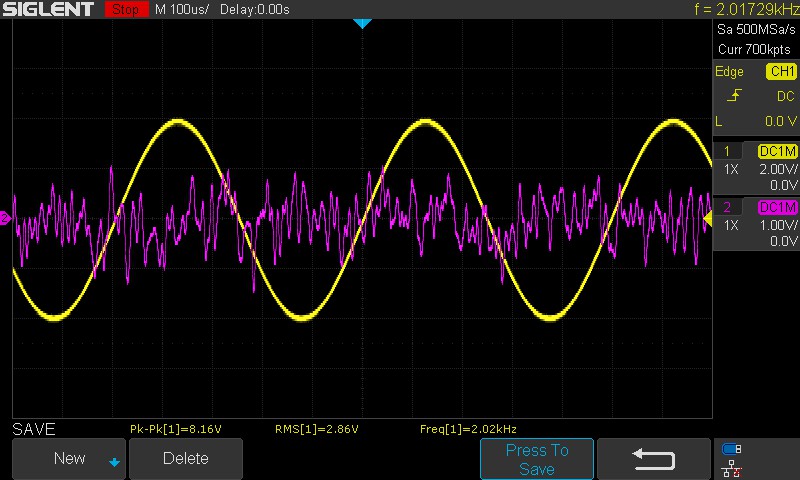Click the blue trigger position marker at top
The height and width of the screenshot is (480, 800).
click(x=362, y=23)
